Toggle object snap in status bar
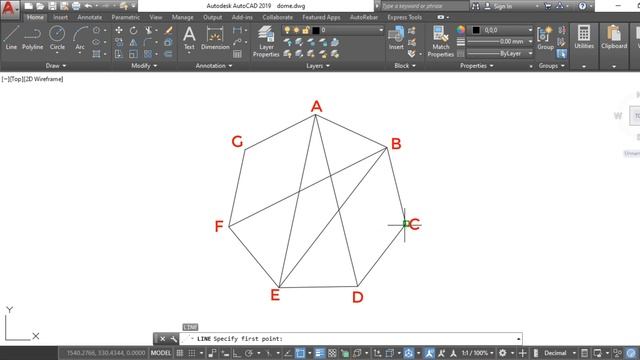640x360 pixels. (x=300, y=353)
